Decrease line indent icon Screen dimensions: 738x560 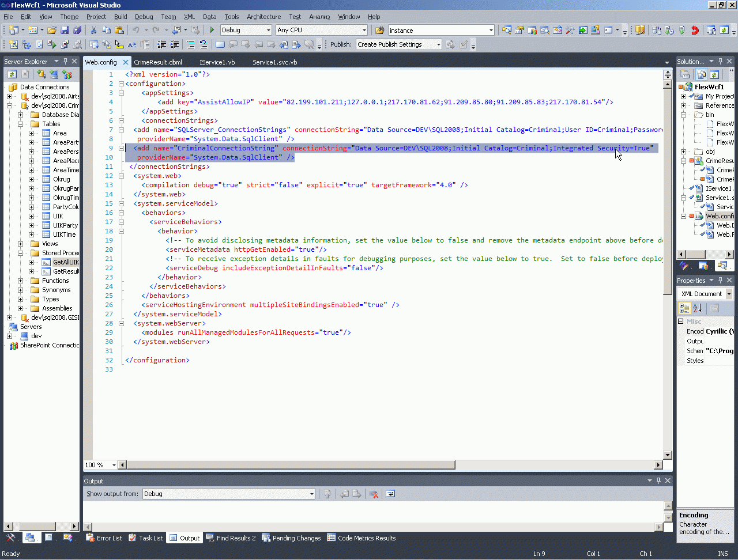(x=162, y=44)
